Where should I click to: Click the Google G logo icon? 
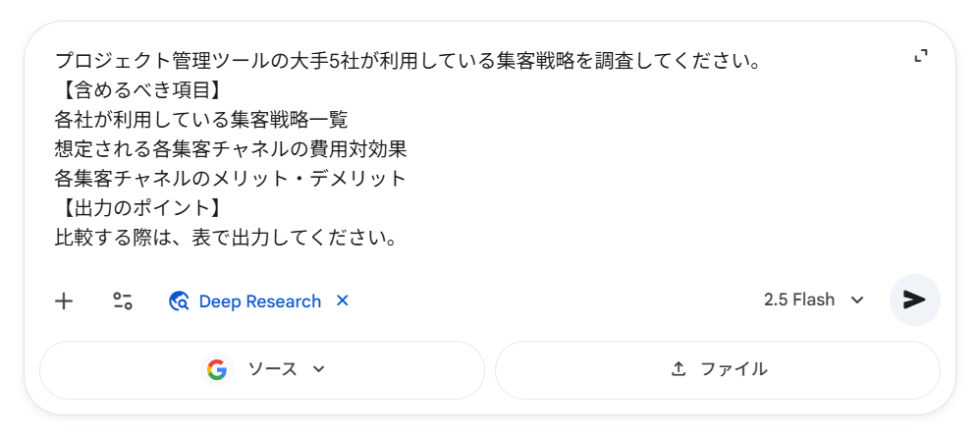[217, 369]
